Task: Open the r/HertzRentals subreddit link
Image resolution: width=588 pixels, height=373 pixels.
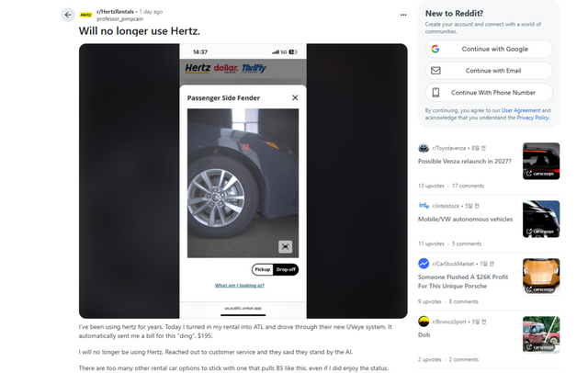Action: click(x=115, y=12)
